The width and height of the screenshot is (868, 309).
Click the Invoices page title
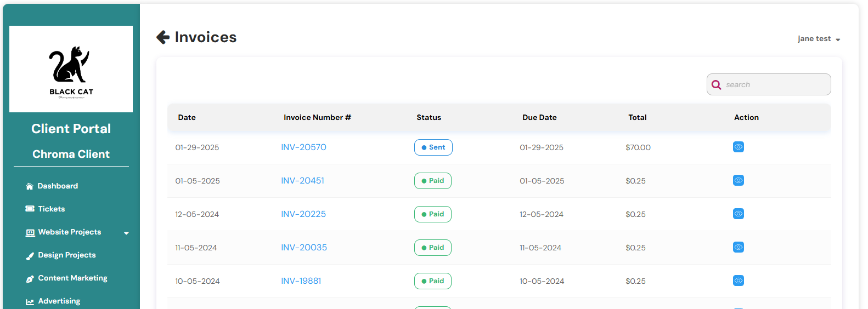(206, 37)
